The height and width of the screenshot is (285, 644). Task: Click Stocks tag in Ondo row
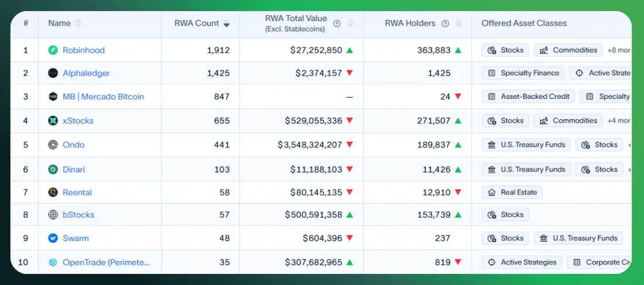point(600,145)
